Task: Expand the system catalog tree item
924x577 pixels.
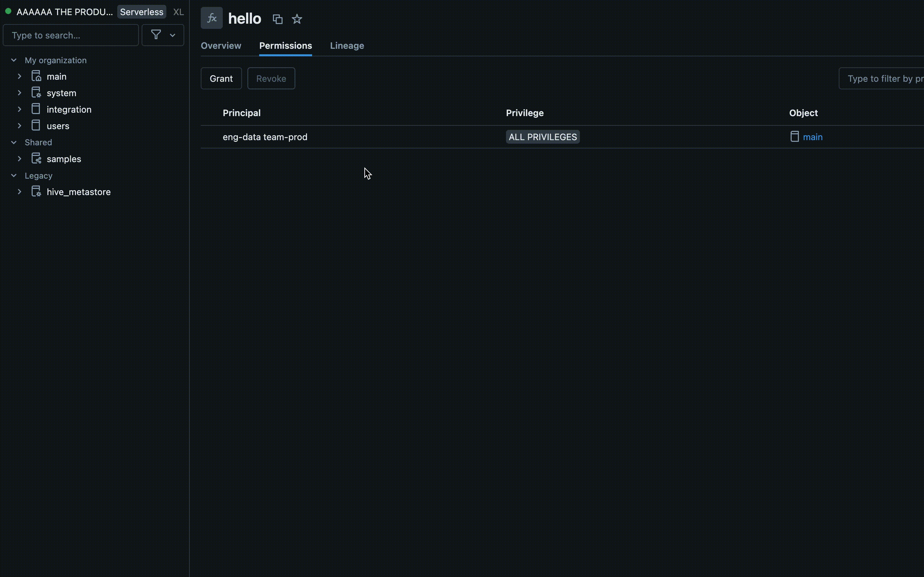Action: coord(19,92)
